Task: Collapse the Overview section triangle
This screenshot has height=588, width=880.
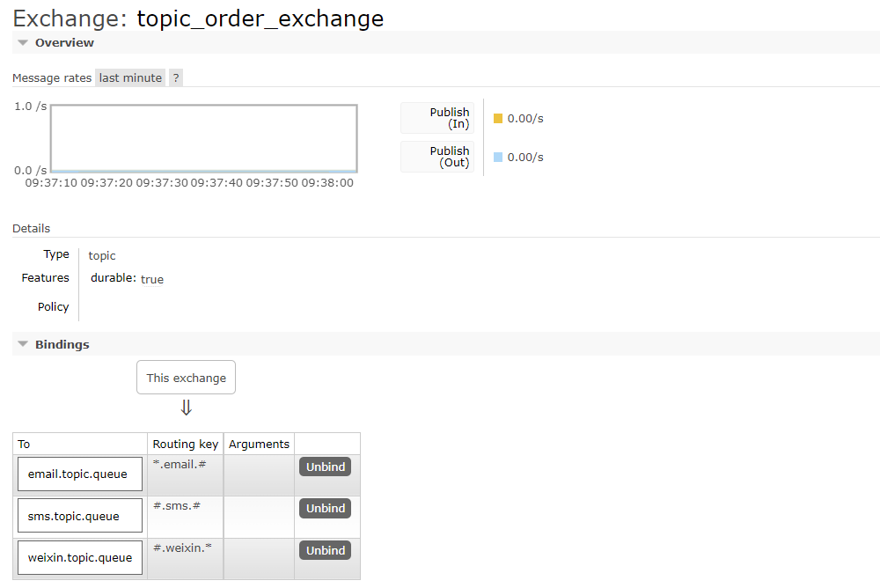Action: [23, 42]
